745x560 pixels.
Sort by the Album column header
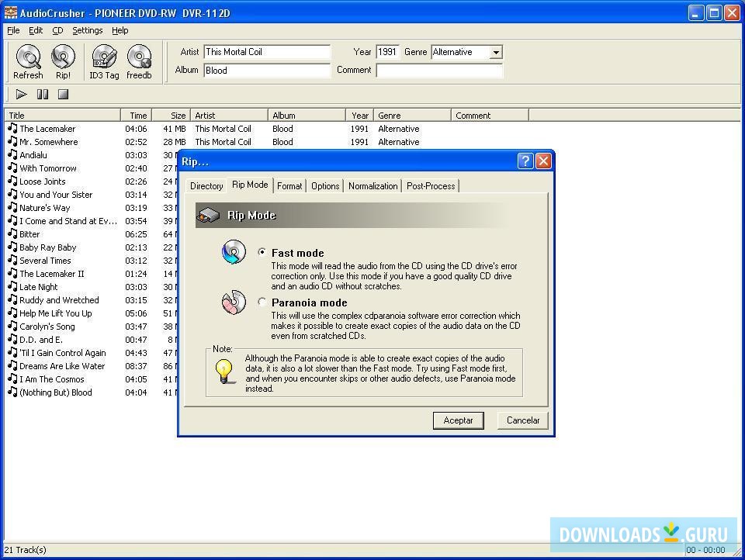pyautogui.click(x=307, y=115)
